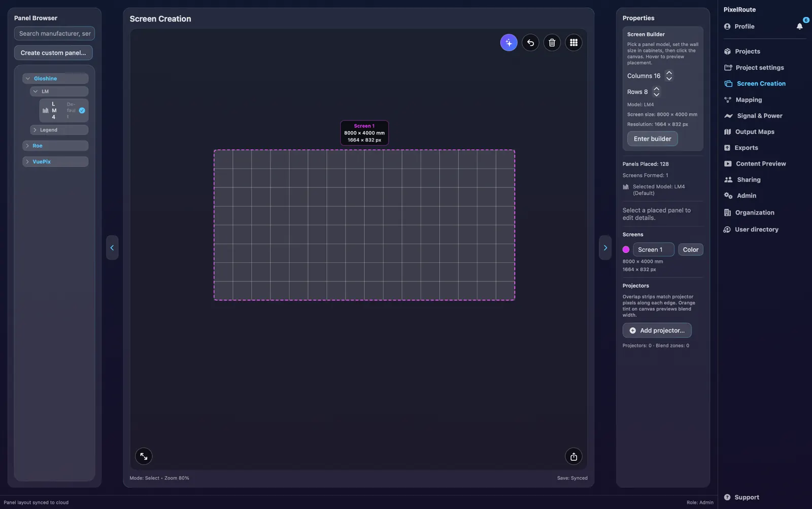This screenshot has width=812, height=509.
Task: Activate the sparkle auto-build tool on canvas
Action: point(509,43)
